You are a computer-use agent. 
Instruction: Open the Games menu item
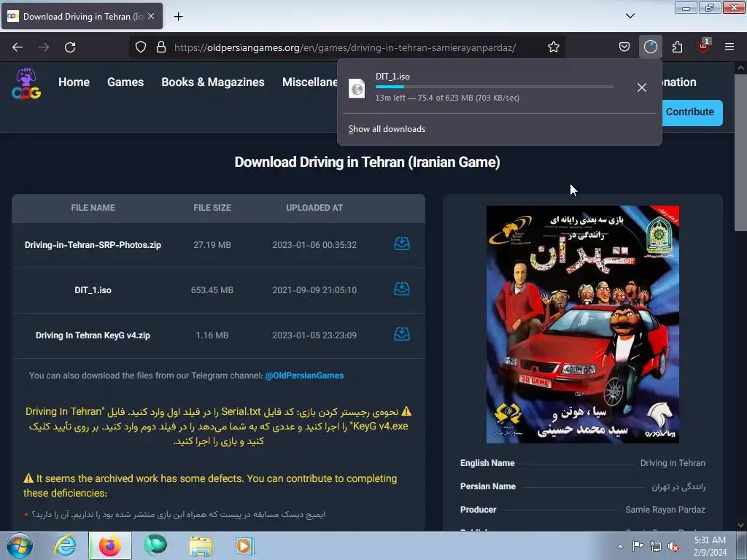(x=125, y=82)
